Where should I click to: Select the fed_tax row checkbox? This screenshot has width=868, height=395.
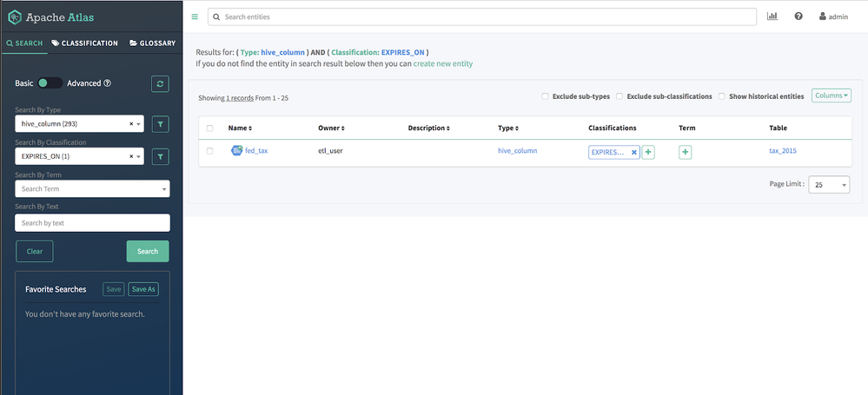(x=209, y=151)
